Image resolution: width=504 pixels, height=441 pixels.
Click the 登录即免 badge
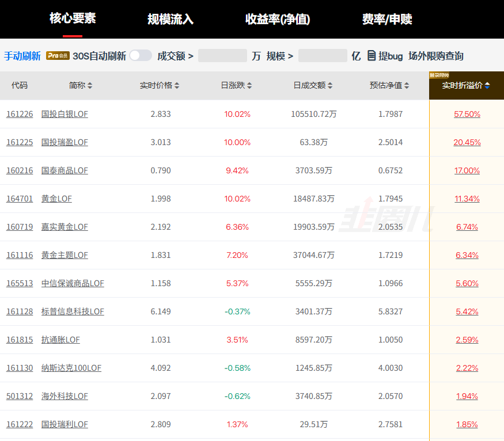click(x=439, y=75)
